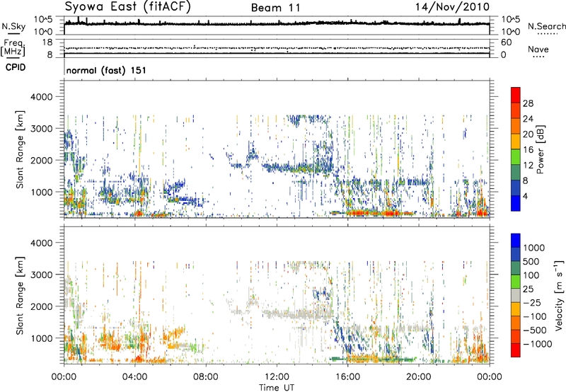Click the 'Nave' legend label
The width and height of the screenshot is (566, 392).
(x=538, y=49)
